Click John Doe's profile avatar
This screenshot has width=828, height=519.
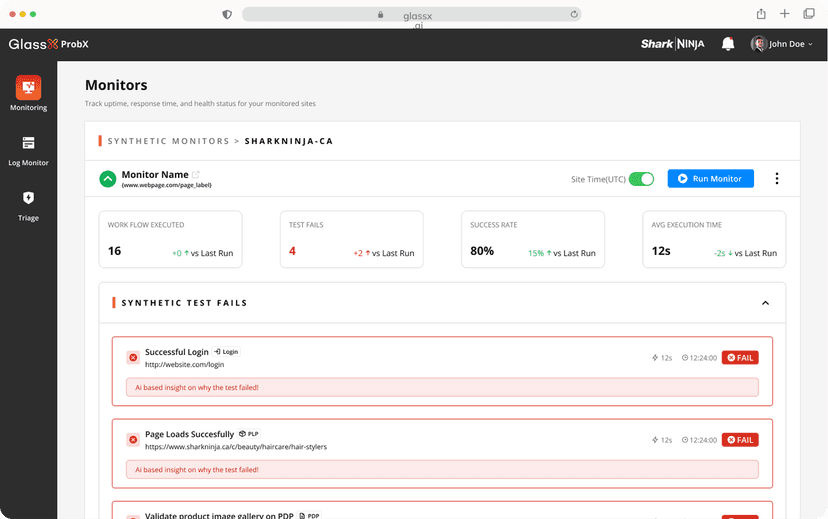759,44
